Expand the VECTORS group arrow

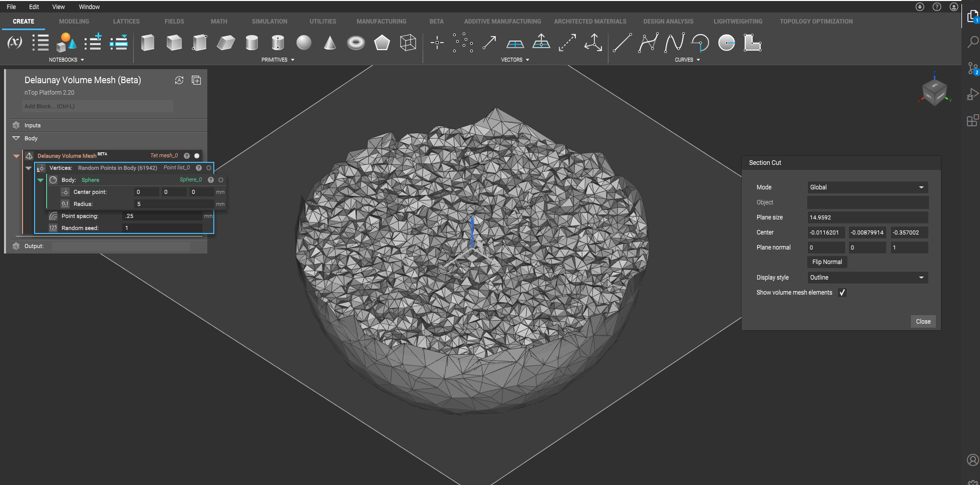527,60
